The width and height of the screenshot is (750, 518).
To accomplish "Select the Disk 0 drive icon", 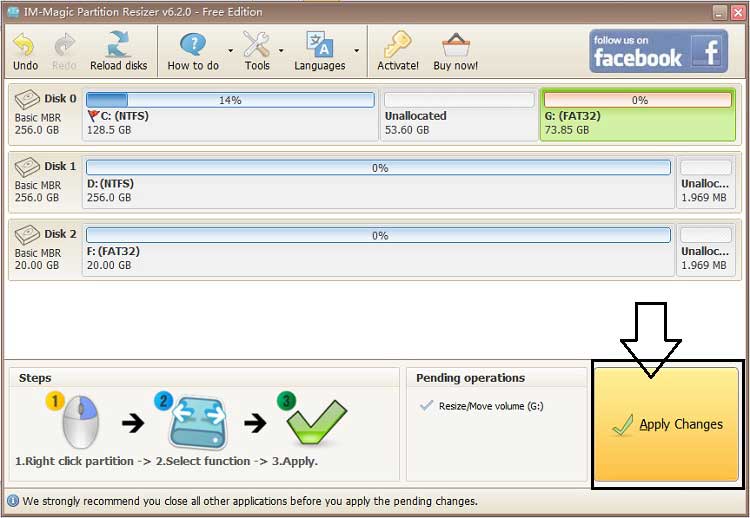I will coord(27,99).
